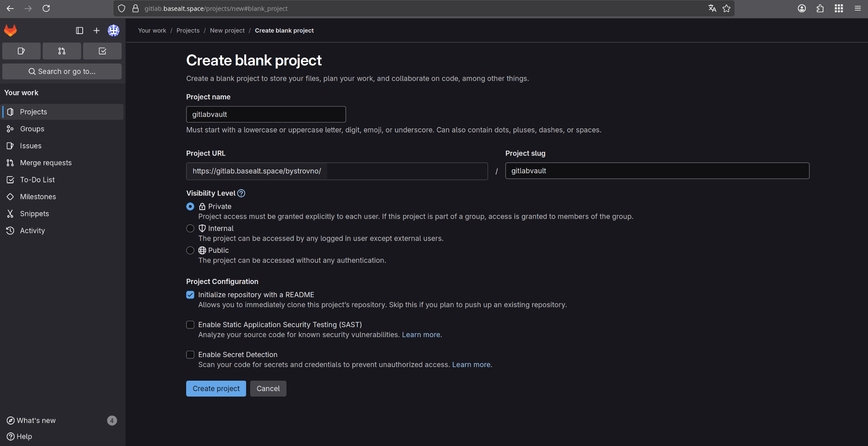Open the create new plus menu
Screen dimensions: 868x446
96,30
